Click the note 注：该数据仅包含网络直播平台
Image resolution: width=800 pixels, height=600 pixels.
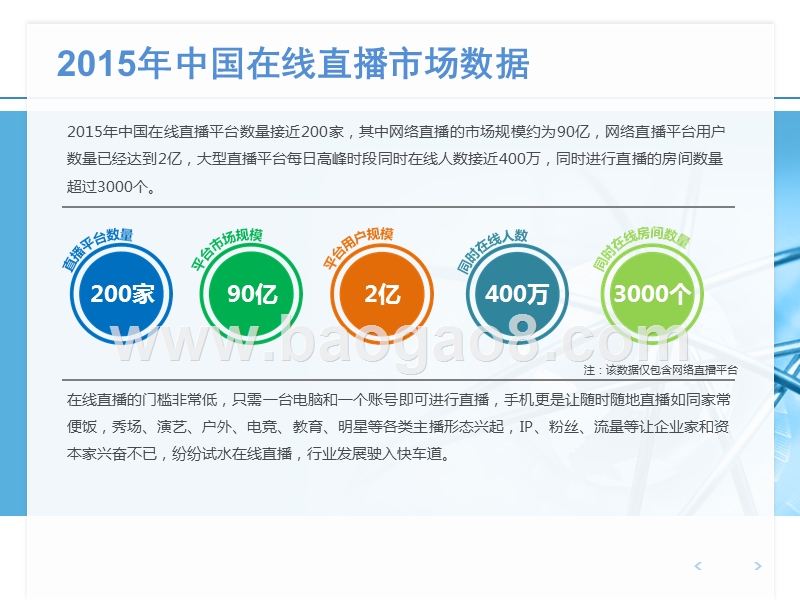661,370
